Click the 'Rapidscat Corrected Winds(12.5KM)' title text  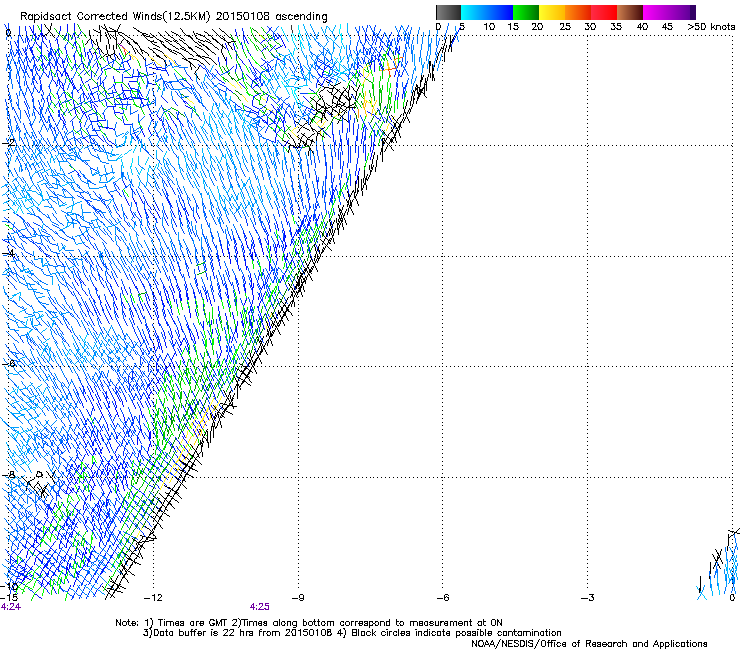pos(115,17)
